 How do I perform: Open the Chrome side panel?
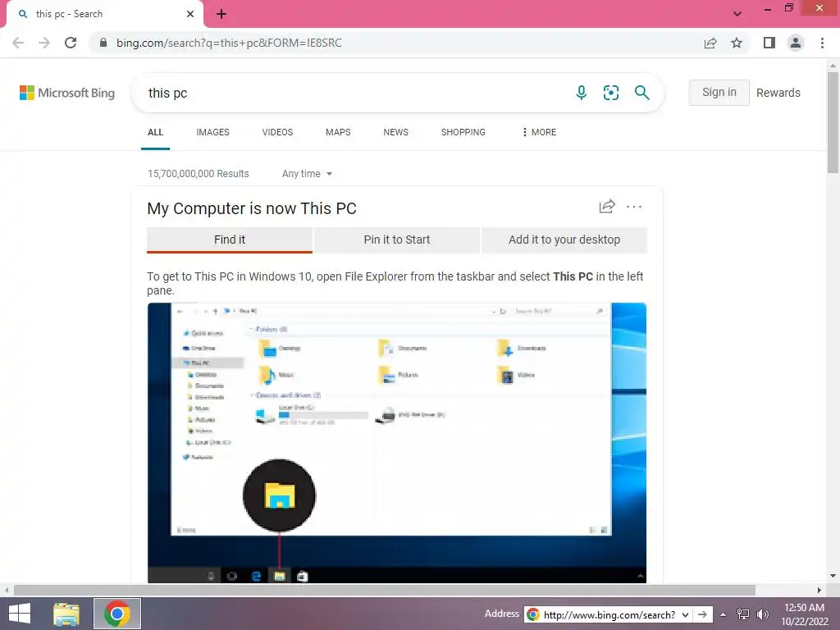[x=769, y=43]
